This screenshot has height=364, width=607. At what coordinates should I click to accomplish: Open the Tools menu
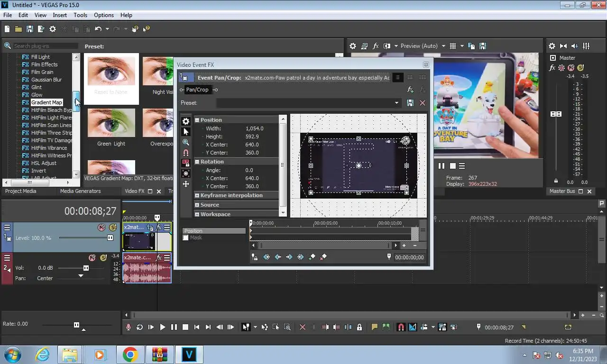coord(80,15)
